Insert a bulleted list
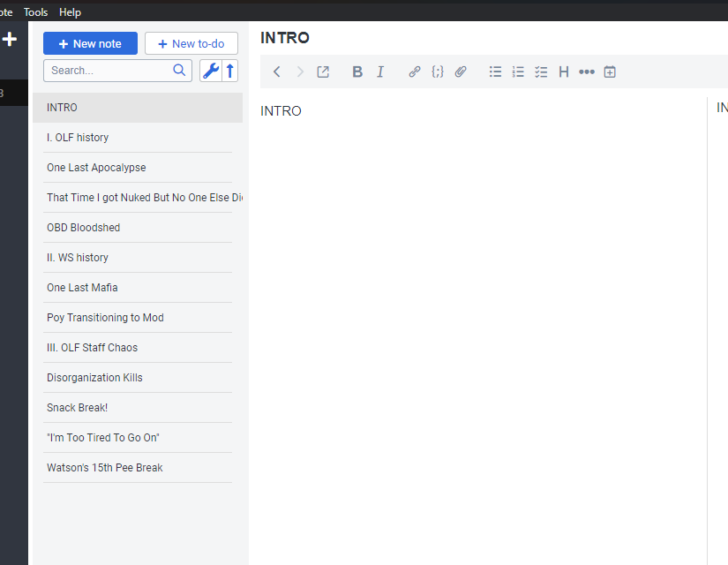Viewport: 728px width, 565px height. pyautogui.click(x=495, y=72)
